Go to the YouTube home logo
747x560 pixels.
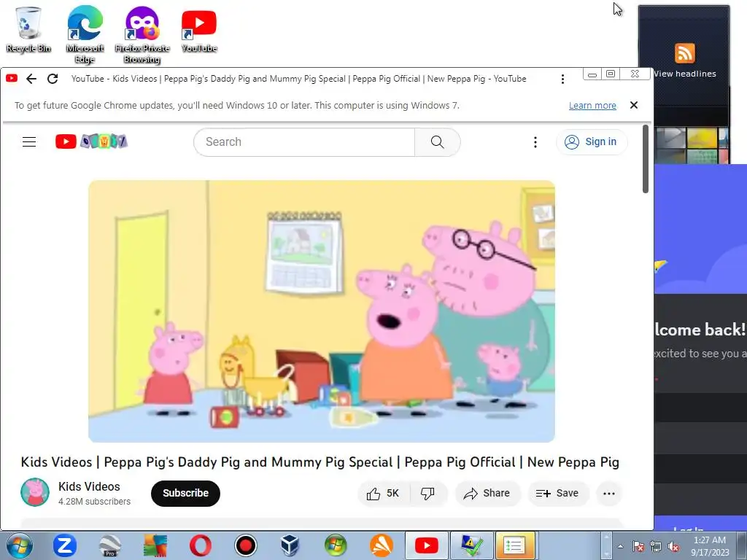91,141
